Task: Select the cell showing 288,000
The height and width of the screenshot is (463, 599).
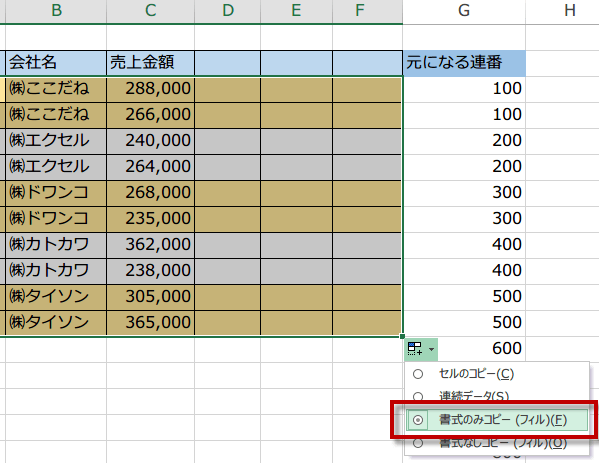Action: [x=151, y=89]
